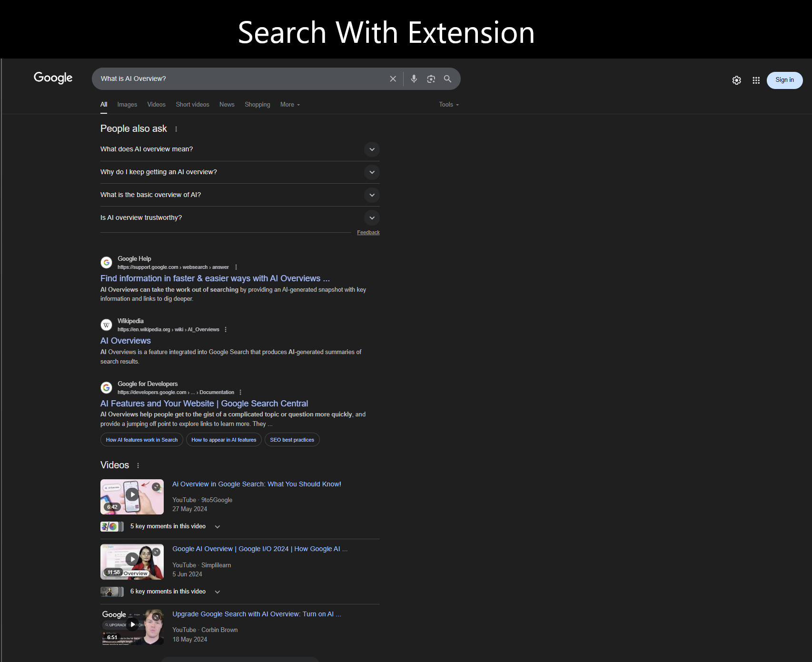Image resolution: width=812 pixels, height=662 pixels.
Task: Expand 6 key moments in this video
Action: pos(218,592)
